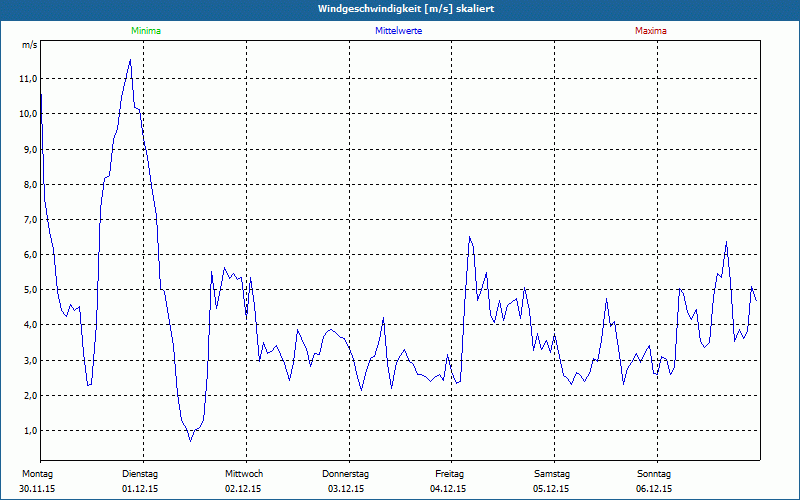Viewport: 800px width, 500px height.
Task: Click the 9,0 y-axis value
Action: coord(30,149)
